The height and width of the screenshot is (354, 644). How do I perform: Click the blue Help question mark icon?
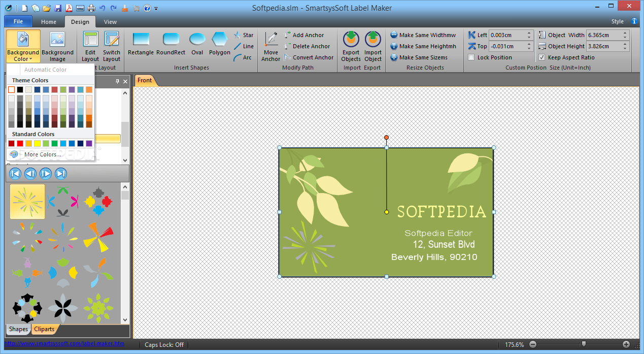tap(147, 8)
